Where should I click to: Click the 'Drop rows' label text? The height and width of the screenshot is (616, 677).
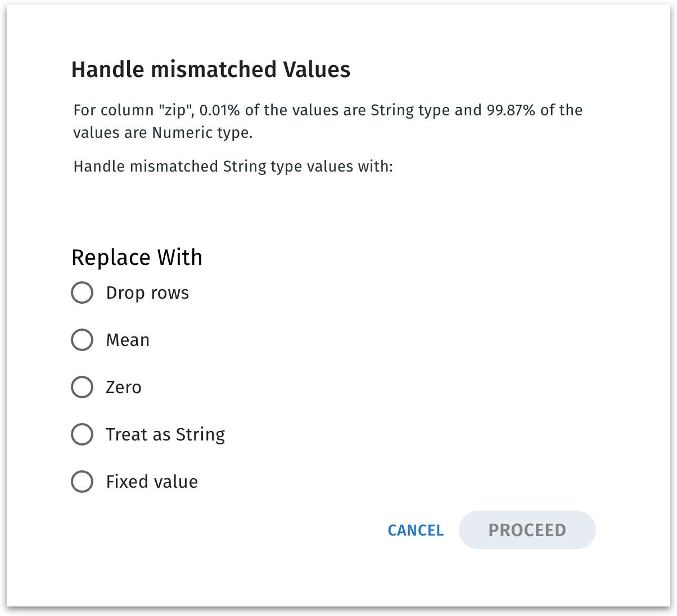tap(147, 293)
